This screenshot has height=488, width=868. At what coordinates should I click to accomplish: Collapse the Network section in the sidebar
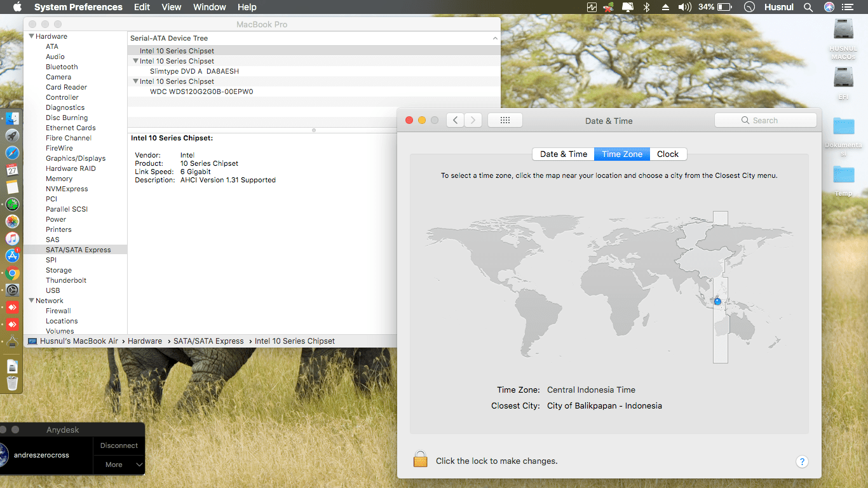coord(32,301)
